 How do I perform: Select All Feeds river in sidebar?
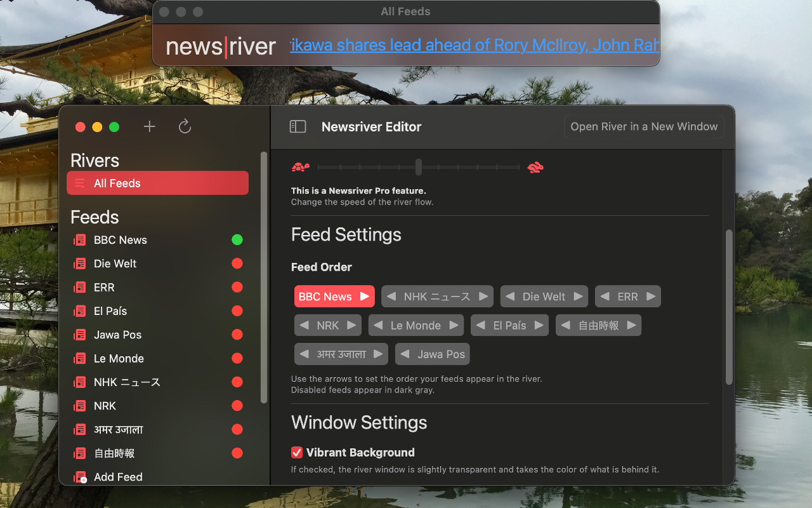[x=157, y=183]
